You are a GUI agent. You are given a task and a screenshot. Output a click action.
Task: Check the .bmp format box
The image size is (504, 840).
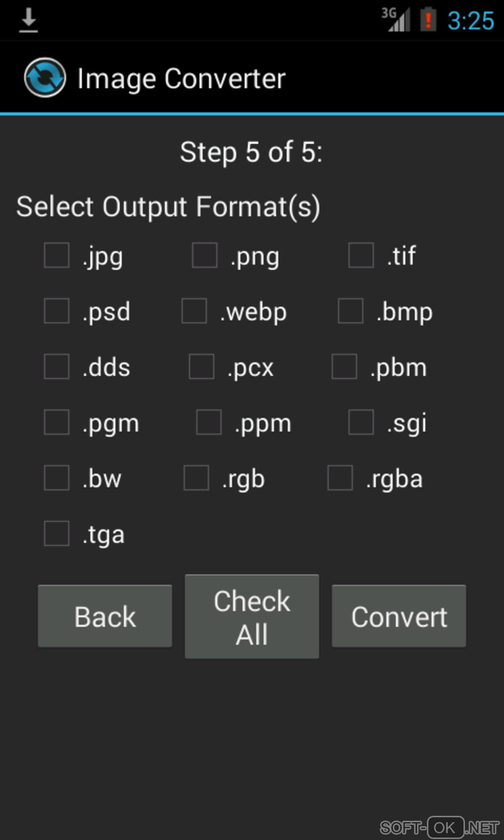350,311
